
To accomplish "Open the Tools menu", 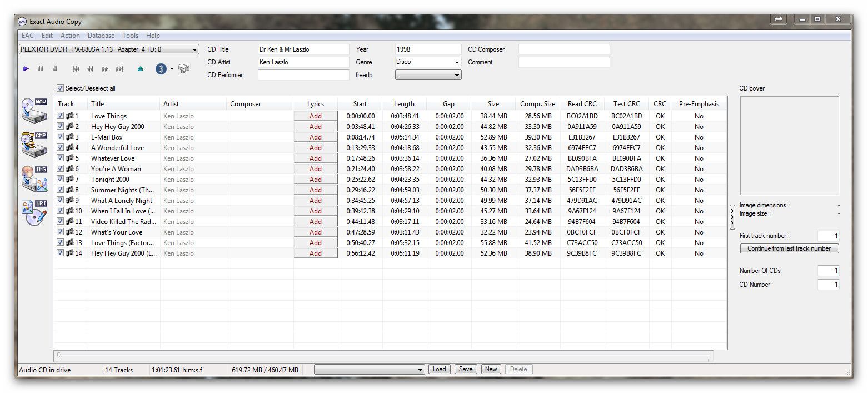I will click(x=131, y=36).
